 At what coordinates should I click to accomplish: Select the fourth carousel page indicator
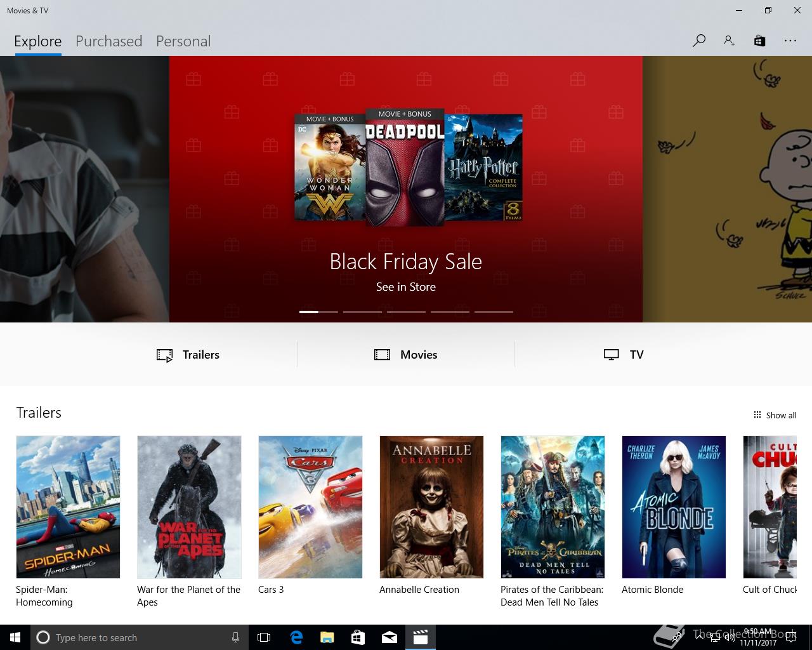point(450,312)
